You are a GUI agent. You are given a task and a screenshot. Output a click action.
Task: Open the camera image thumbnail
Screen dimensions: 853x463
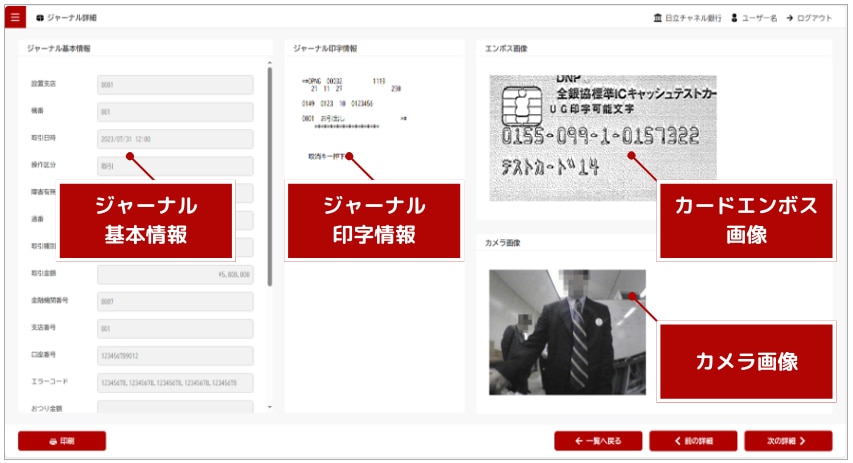pos(566,332)
